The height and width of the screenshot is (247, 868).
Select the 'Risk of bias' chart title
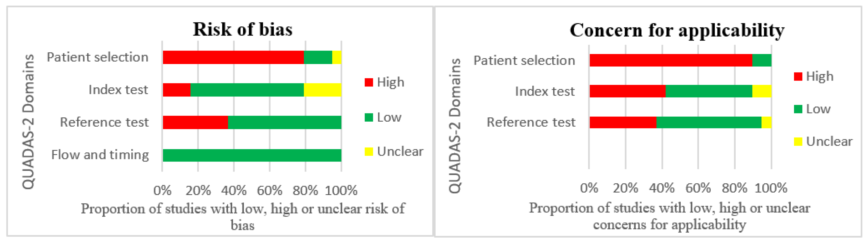pos(243,29)
